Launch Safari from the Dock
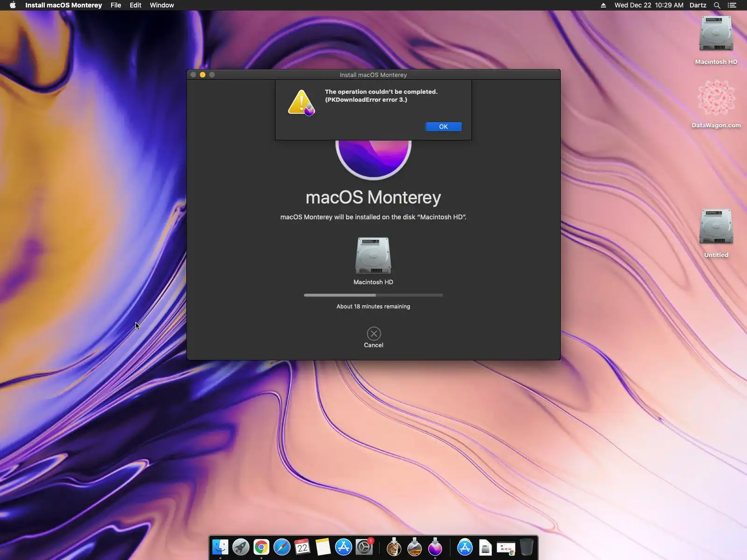 [282, 547]
